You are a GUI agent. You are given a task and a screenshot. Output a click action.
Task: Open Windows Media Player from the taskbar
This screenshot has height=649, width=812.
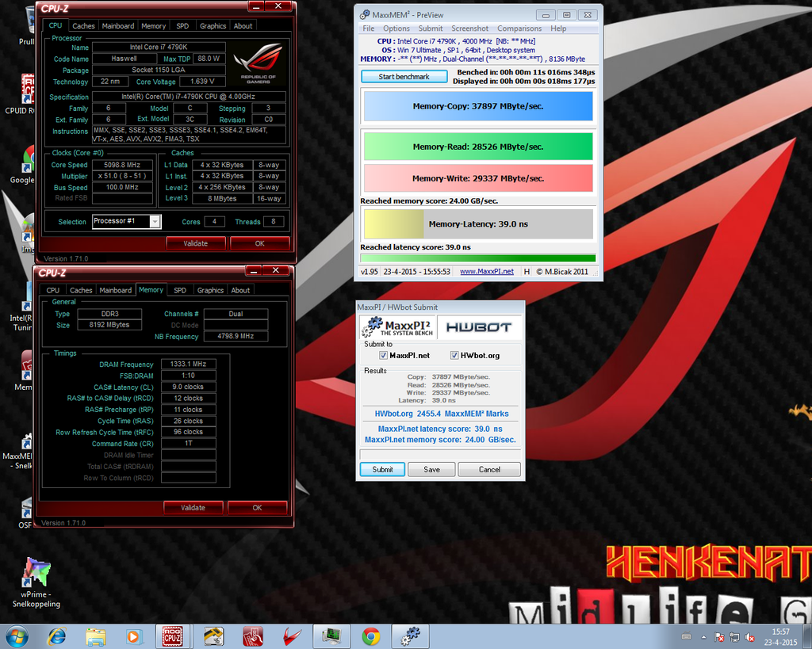click(133, 636)
